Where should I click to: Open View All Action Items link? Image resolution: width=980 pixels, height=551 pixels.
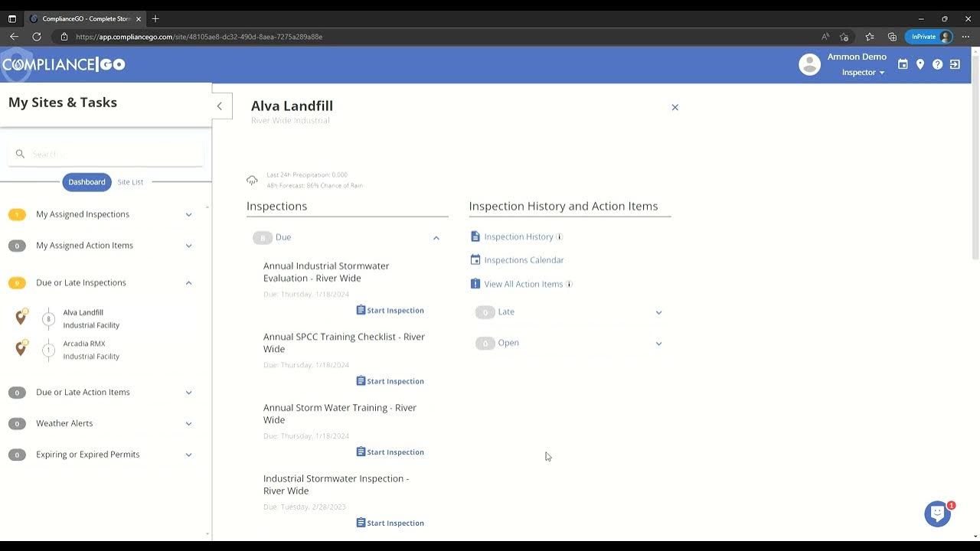[523, 284]
